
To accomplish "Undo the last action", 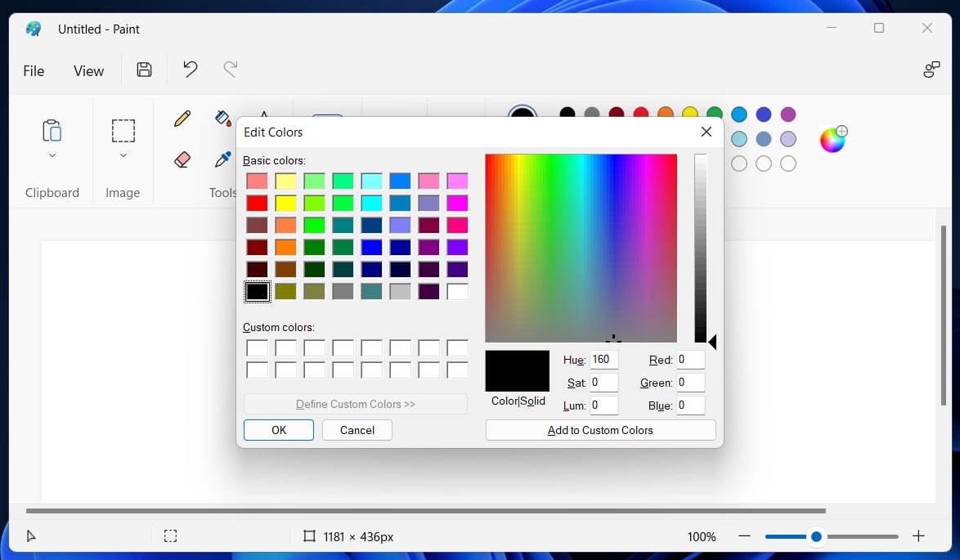I will [x=191, y=69].
